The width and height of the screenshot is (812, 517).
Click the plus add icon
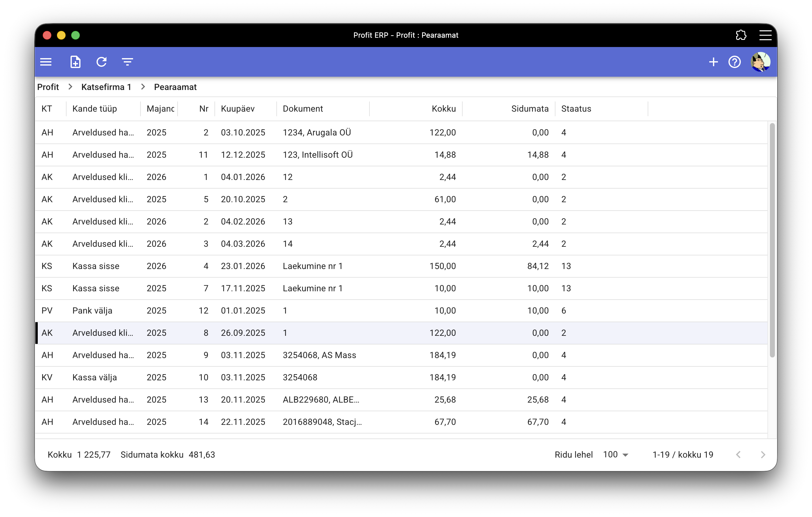[x=713, y=62]
